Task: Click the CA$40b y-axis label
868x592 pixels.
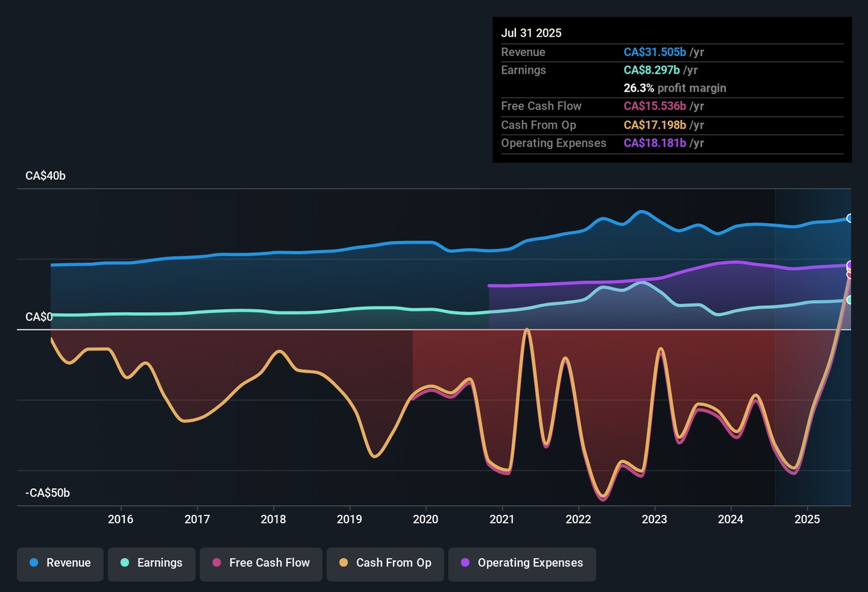Action: [45, 176]
